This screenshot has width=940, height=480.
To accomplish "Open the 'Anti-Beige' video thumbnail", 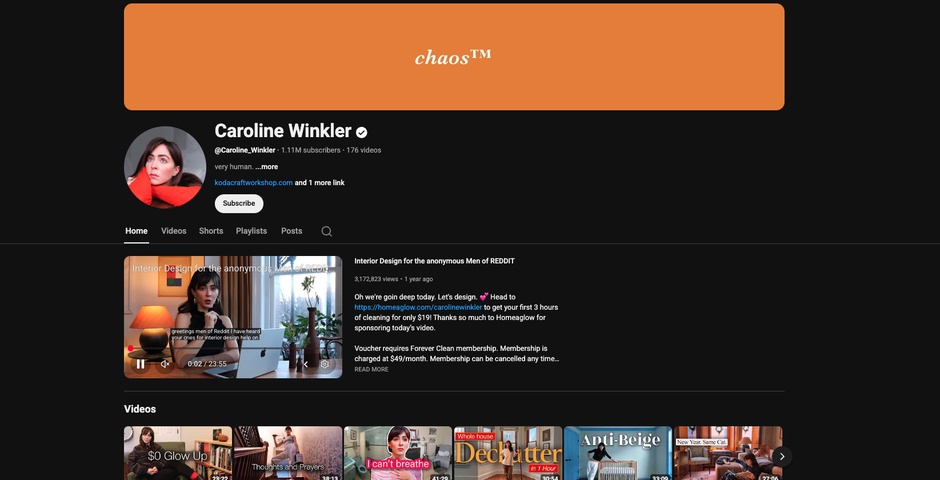I will pyautogui.click(x=618, y=453).
